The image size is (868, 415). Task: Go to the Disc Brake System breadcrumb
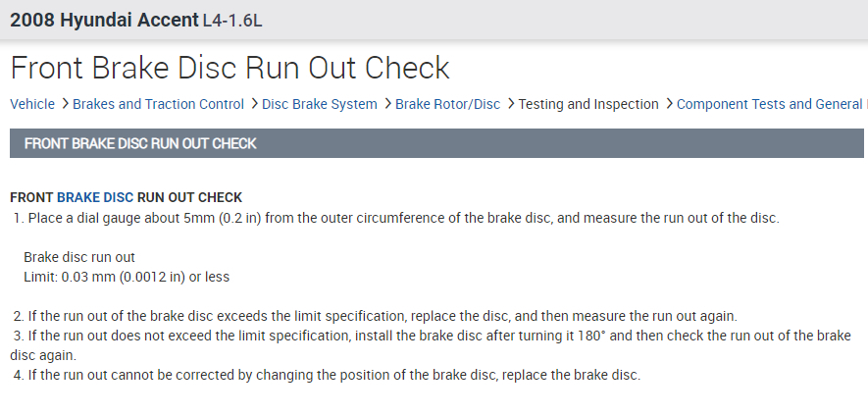click(320, 104)
